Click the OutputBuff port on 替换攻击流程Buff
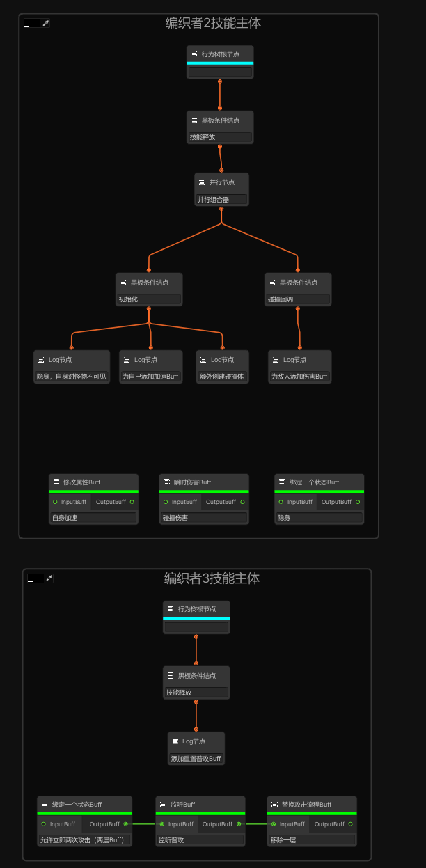This screenshot has width=426, height=868. [351, 824]
